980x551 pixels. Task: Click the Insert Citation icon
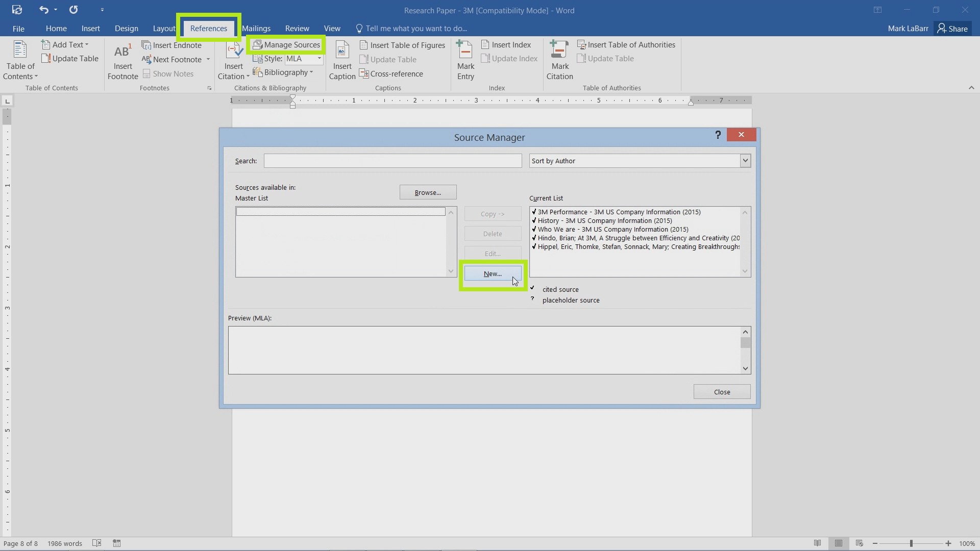coord(232,59)
